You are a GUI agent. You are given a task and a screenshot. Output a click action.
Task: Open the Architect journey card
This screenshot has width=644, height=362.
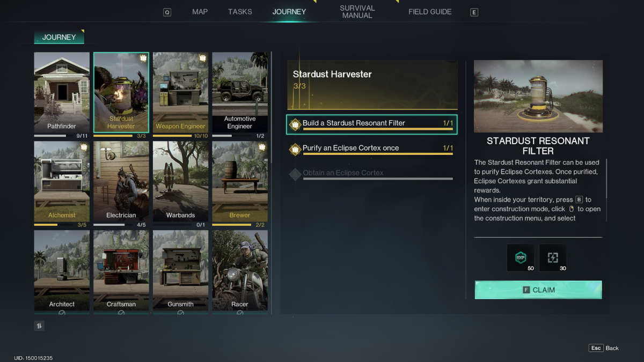(62, 270)
